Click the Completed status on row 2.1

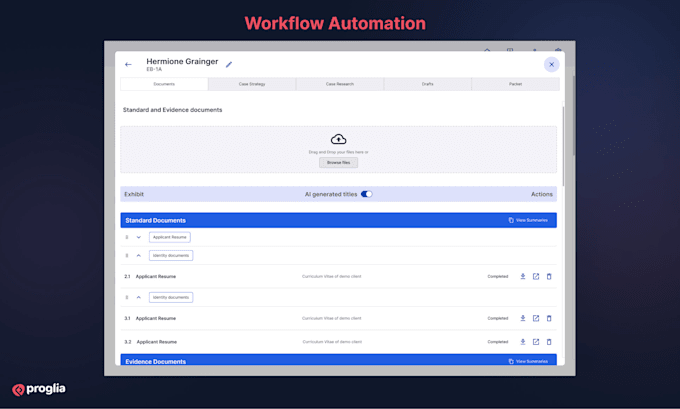coord(497,276)
